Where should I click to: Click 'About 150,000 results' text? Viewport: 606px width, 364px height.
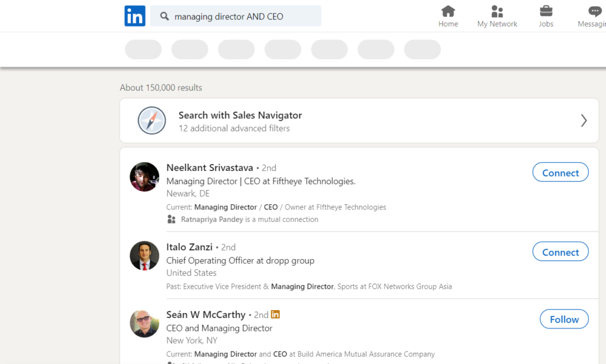161,88
